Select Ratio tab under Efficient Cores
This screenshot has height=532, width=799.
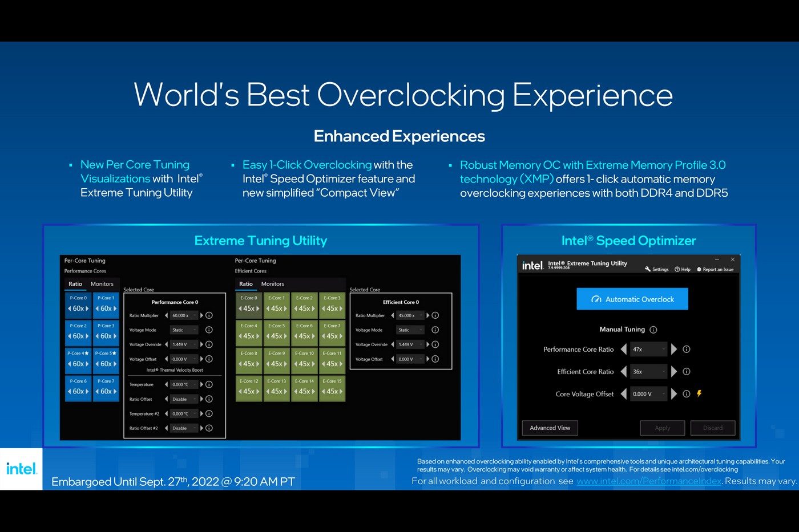click(x=246, y=284)
